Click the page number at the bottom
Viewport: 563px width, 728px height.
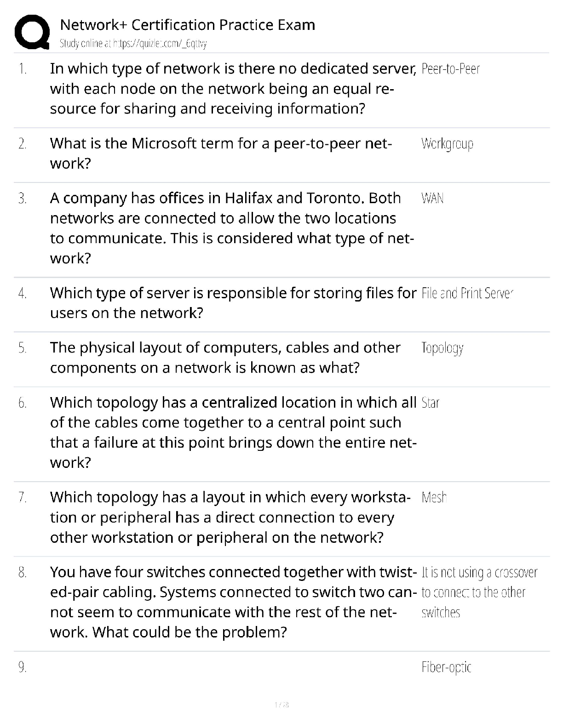pos(281,705)
